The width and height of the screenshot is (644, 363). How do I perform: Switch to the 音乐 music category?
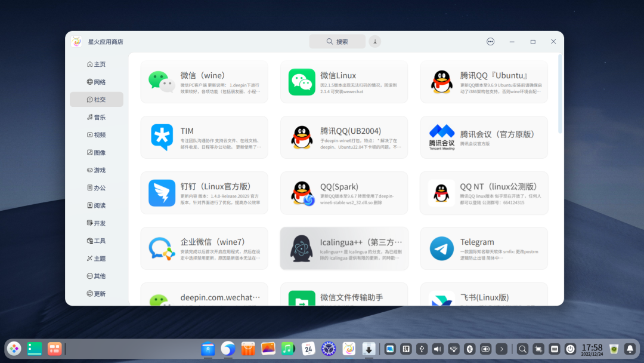[x=96, y=117]
